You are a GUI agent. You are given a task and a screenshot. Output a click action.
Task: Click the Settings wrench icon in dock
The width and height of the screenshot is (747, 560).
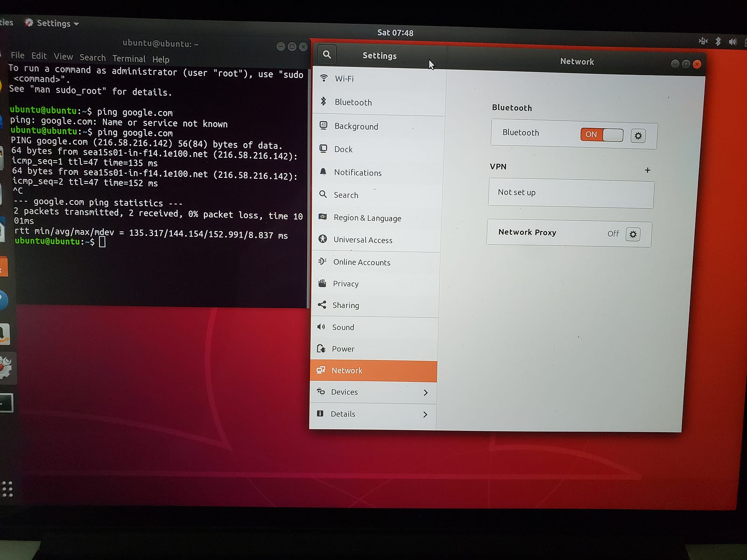tap(6, 368)
